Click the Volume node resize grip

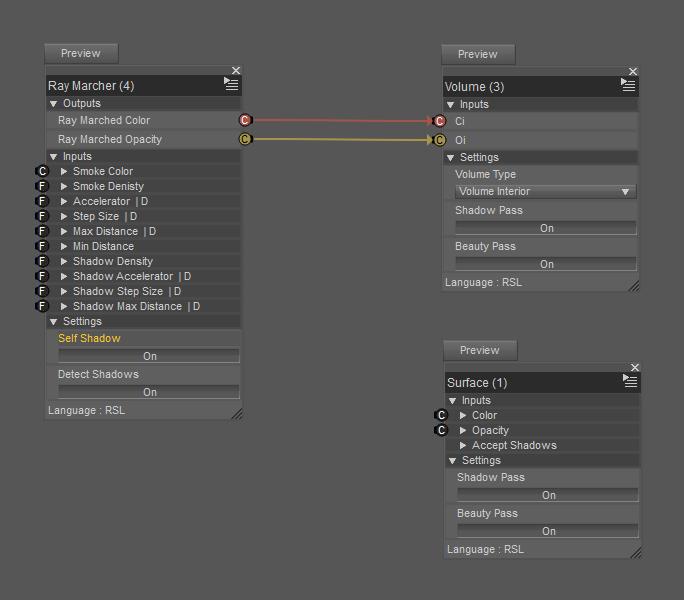pyautogui.click(x=632, y=285)
